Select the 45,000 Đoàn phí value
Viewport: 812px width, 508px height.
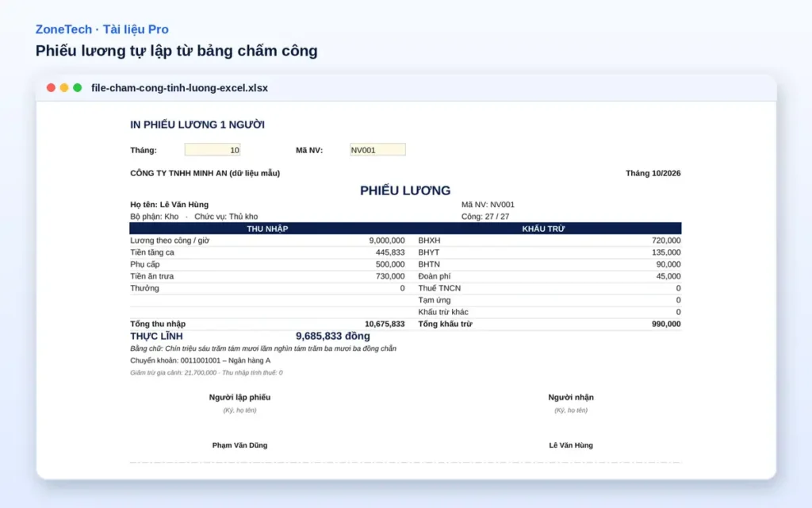click(668, 276)
